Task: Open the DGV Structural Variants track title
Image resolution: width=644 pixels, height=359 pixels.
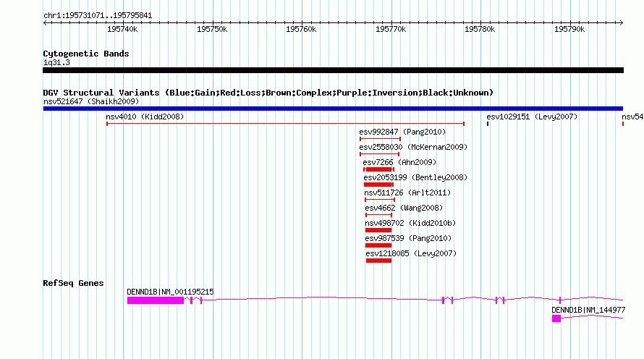Action: (x=268, y=93)
